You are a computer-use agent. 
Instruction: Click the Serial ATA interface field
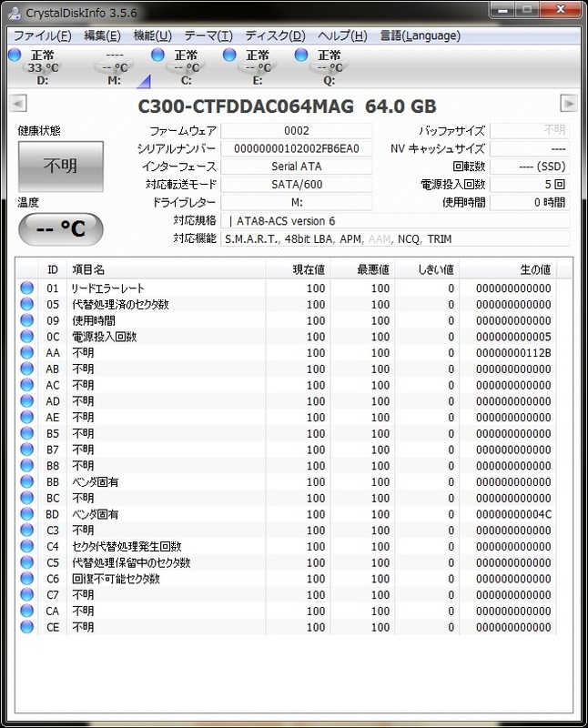tap(297, 167)
